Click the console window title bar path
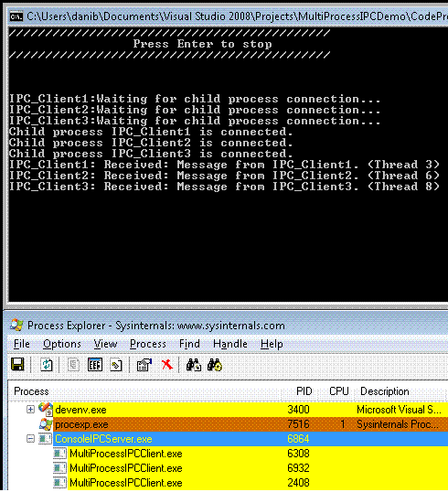This screenshot has height=492, width=448. pyautogui.click(x=238, y=16)
